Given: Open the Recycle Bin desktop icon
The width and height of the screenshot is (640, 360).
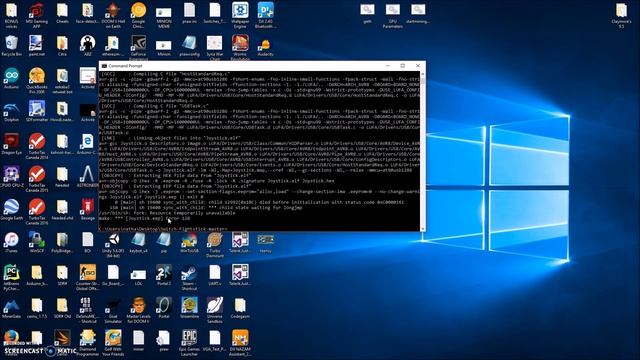Looking at the screenshot, I should tap(11, 46).
